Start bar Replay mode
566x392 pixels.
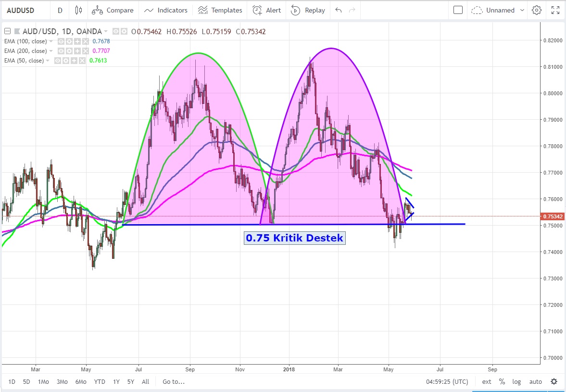pos(308,10)
